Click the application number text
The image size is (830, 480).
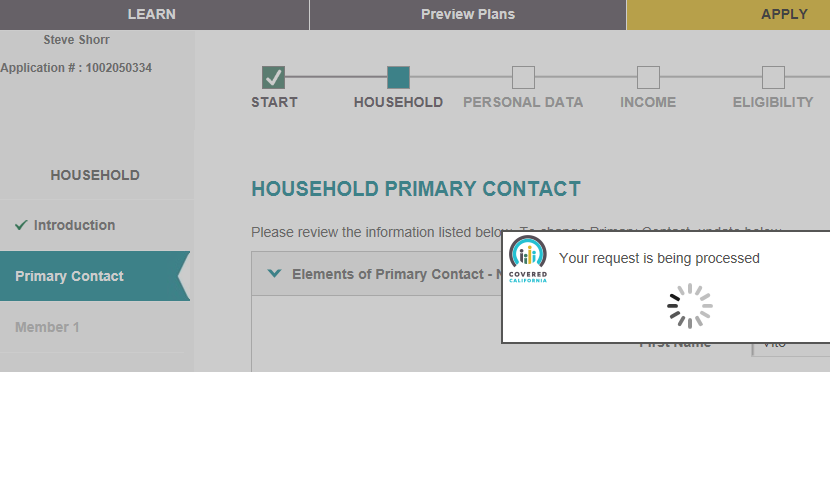(76, 68)
